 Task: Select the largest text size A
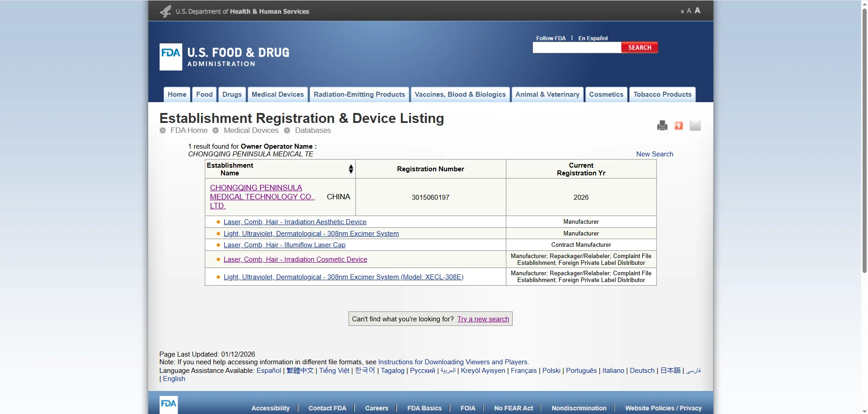(698, 10)
